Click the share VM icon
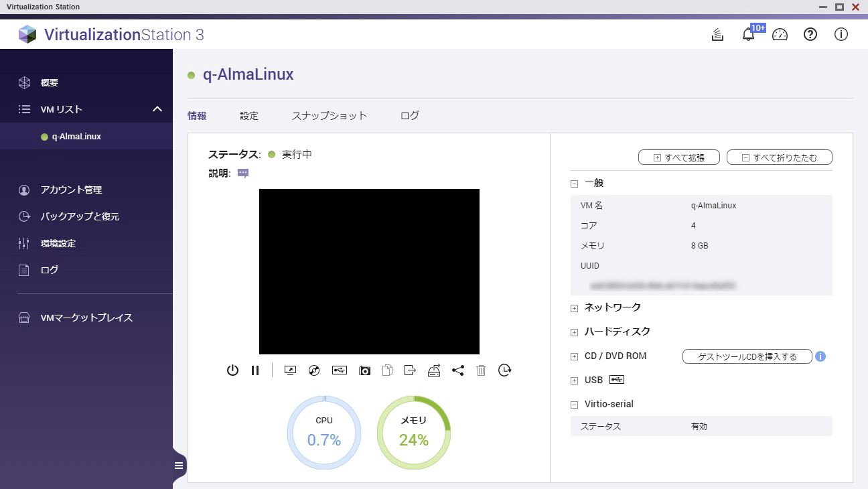Image resolution: width=868 pixels, height=489 pixels. tap(457, 370)
